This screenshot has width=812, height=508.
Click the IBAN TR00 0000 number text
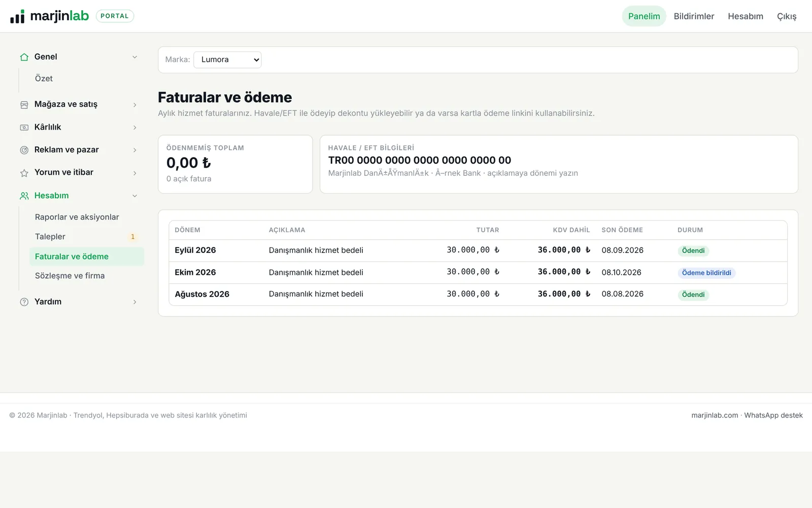(420, 161)
